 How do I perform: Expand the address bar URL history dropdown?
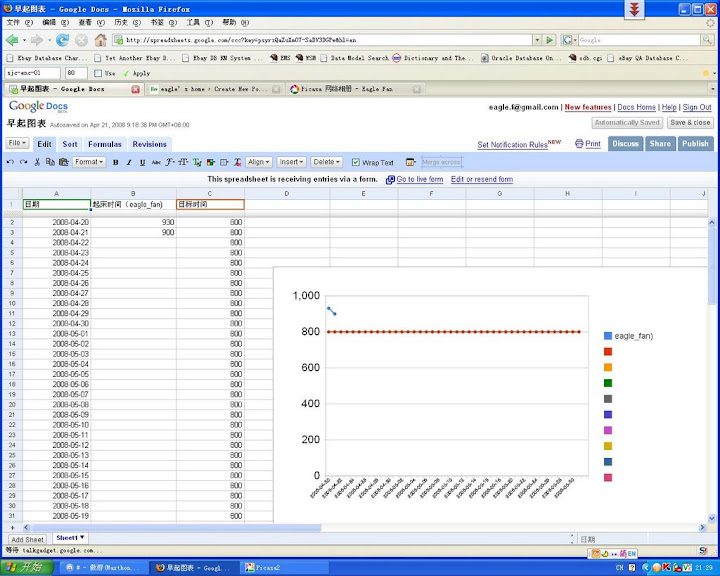pyautogui.click(x=537, y=40)
